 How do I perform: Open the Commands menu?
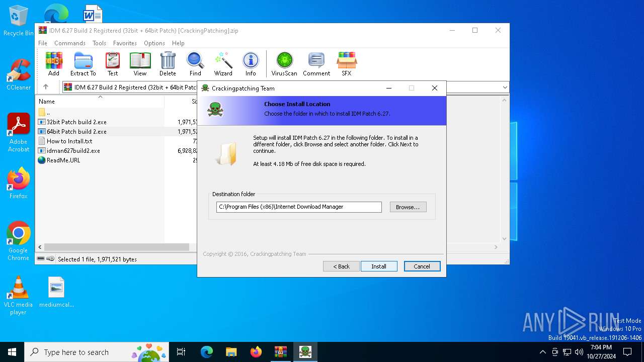click(x=70, y=43)
